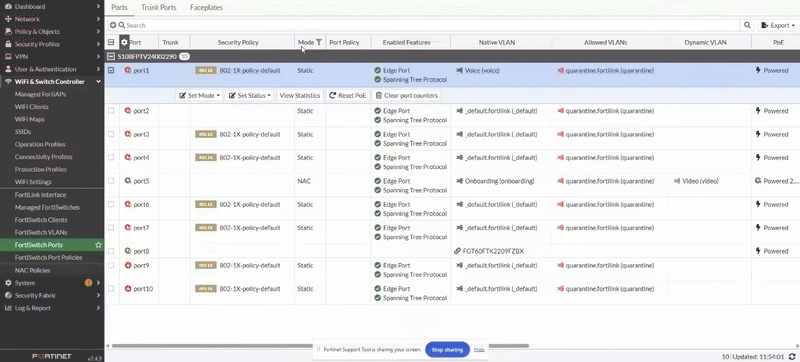800x362 pixels.
Task: Click the NAC mode cell for port5
Action: point(304,181)
